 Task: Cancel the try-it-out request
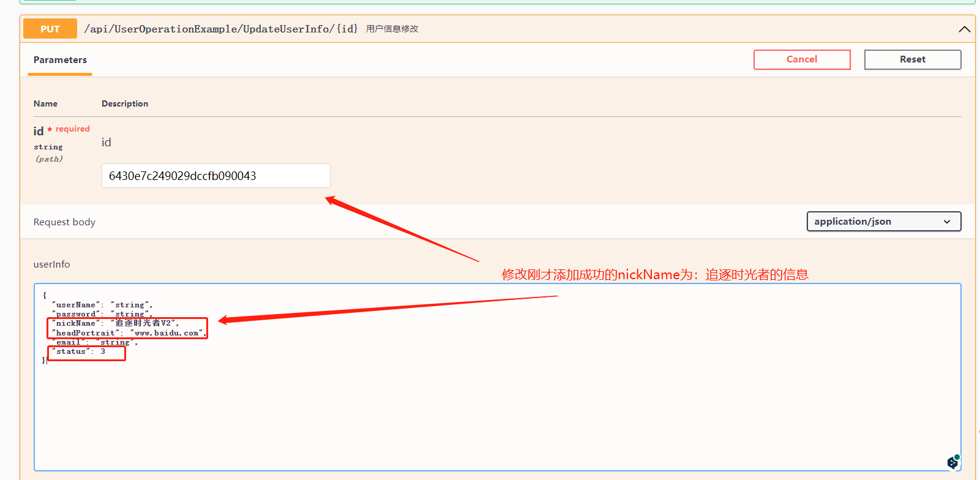[802, 59]
